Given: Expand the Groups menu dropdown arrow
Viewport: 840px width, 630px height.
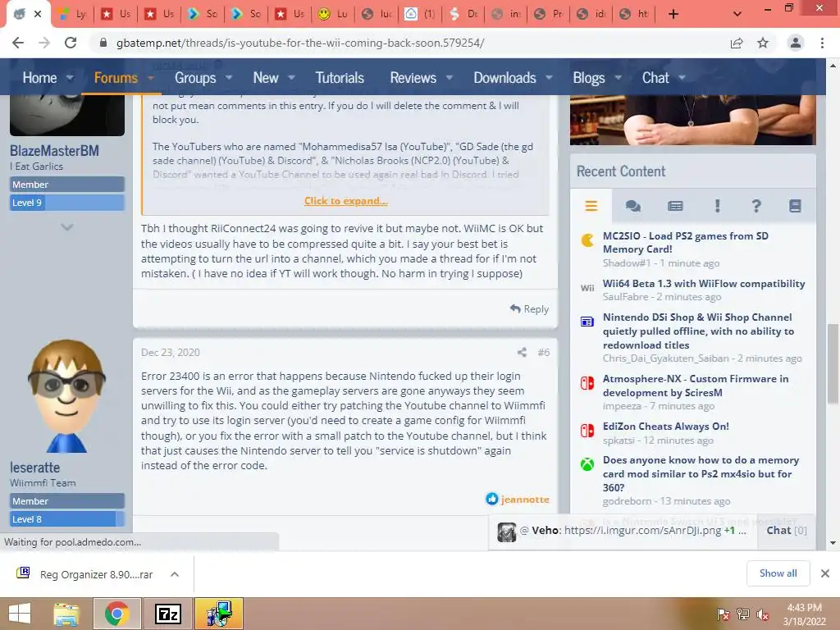Looking at the screenshot, I should pyautogui.click(x=229, y=78).
